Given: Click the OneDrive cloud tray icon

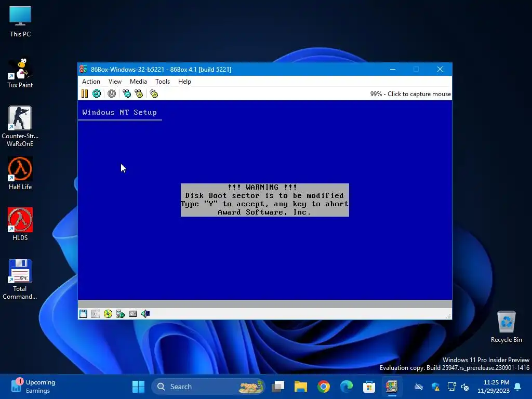Looking at the screenshot, I should tap(419, 387).
